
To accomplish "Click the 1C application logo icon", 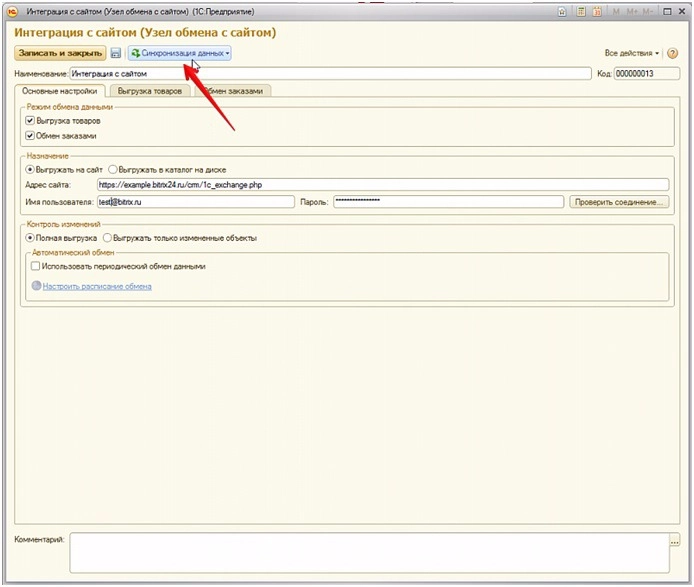I will pyautogui.click(x=12, y=11).
